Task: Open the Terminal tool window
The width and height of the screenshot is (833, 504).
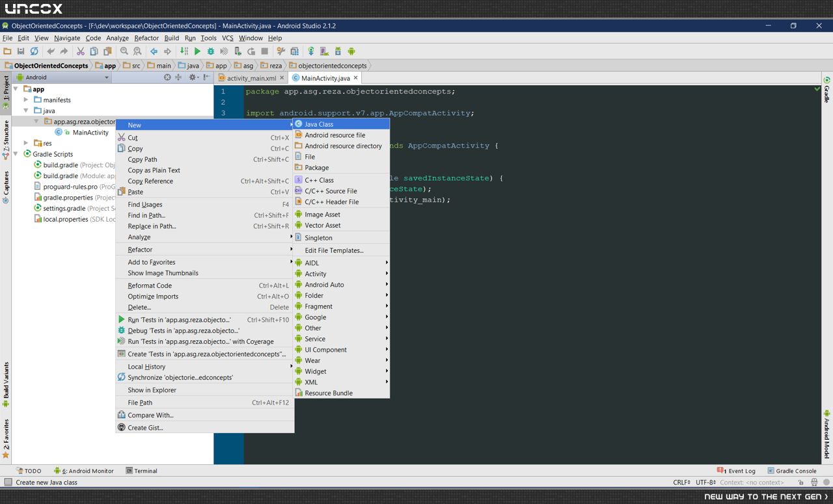Action: pos(141,471)
